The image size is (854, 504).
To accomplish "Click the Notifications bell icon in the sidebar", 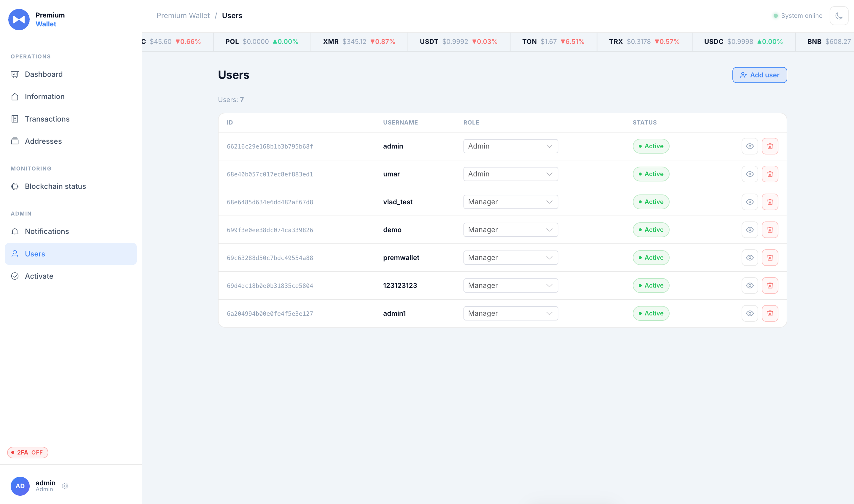I will coord(15,231).
